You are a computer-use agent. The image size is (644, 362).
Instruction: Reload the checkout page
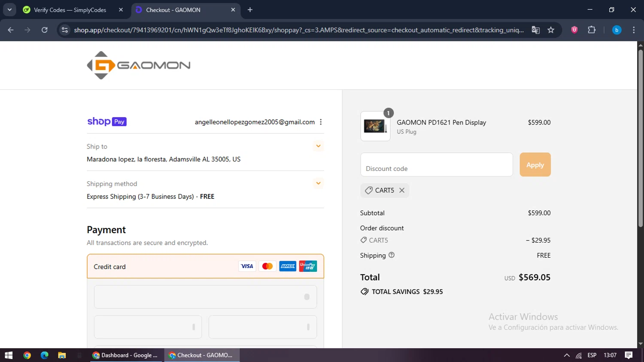pyautogui.click(x=44, y=30)
